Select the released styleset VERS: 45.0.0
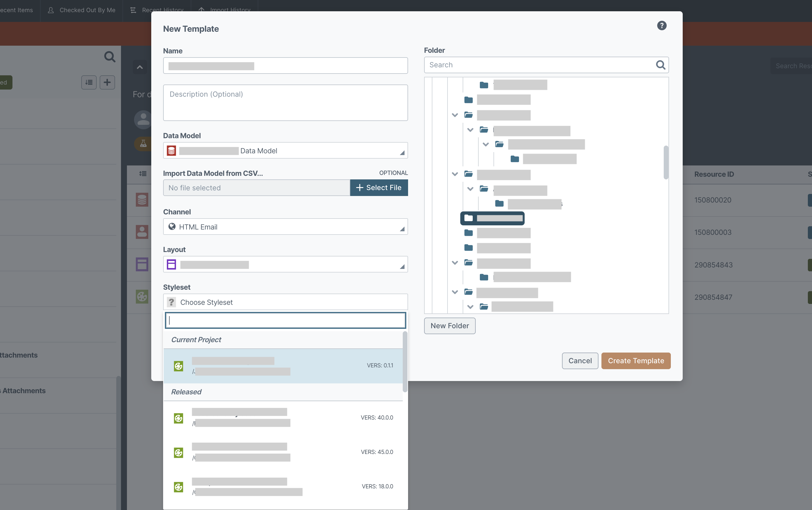Image resolution: width=812 pixels, height=510 pixels. [x=283, y=452]
